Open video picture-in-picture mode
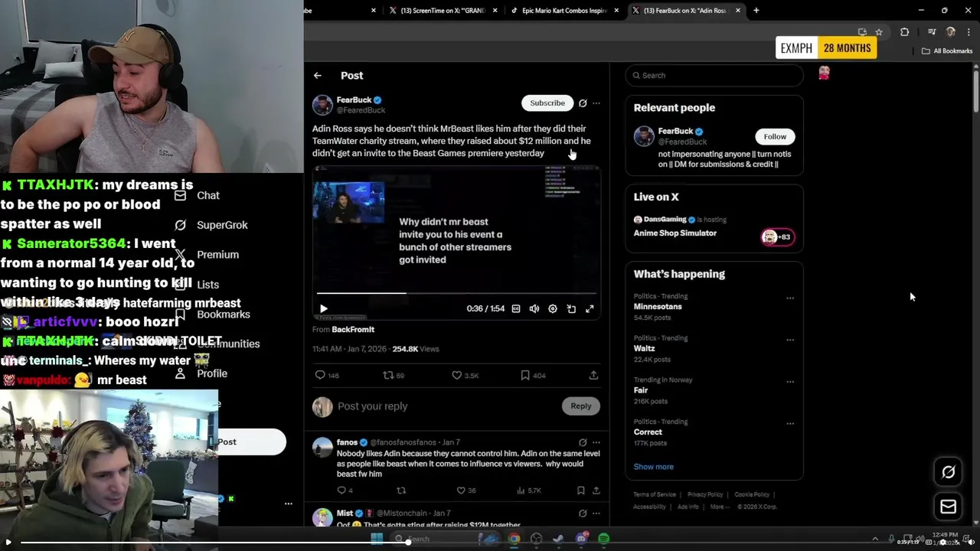This screenshot has width=980, height=551. tap(571, 308)
